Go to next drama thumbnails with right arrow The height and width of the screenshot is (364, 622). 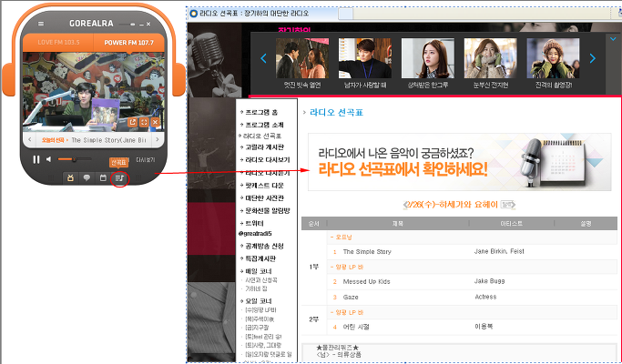click(x=593, y=58)
